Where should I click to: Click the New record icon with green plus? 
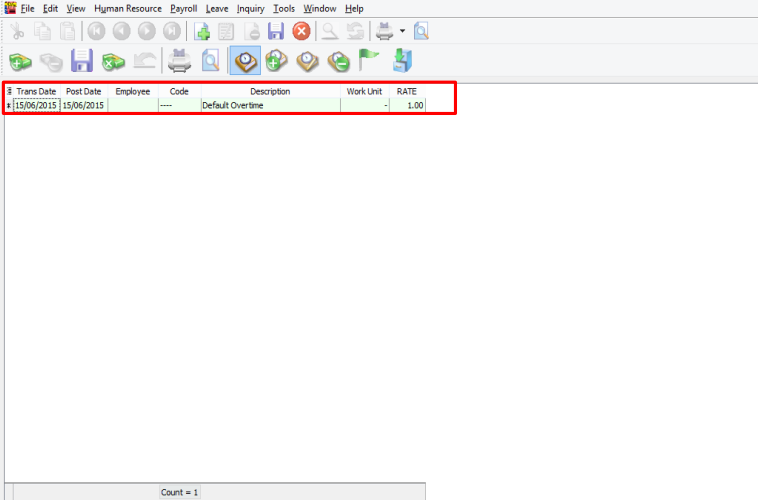(202, 31)
